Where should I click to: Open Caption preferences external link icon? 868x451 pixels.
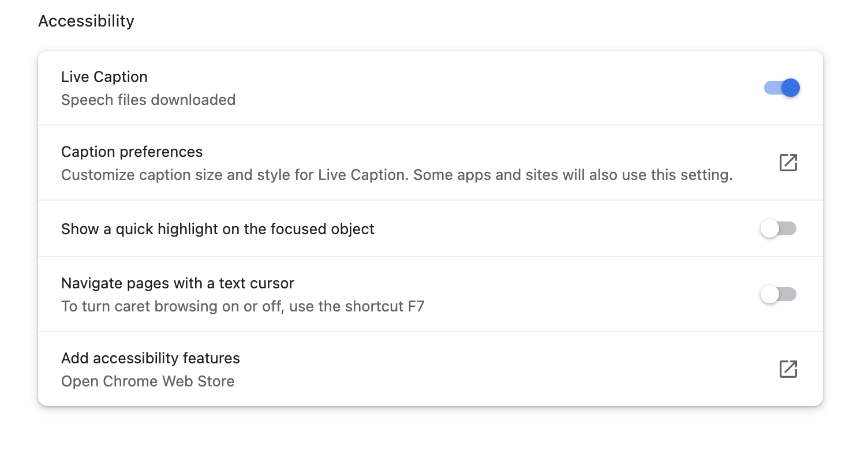coord(788,163)
